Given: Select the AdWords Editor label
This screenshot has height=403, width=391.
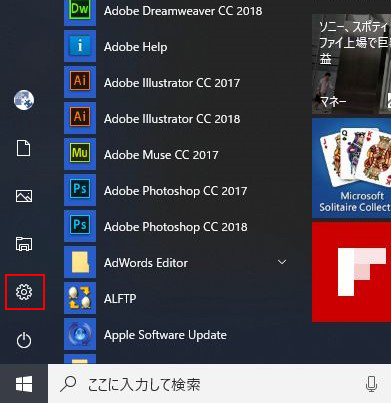Looking at the screenshot, I should coord(146,263).
